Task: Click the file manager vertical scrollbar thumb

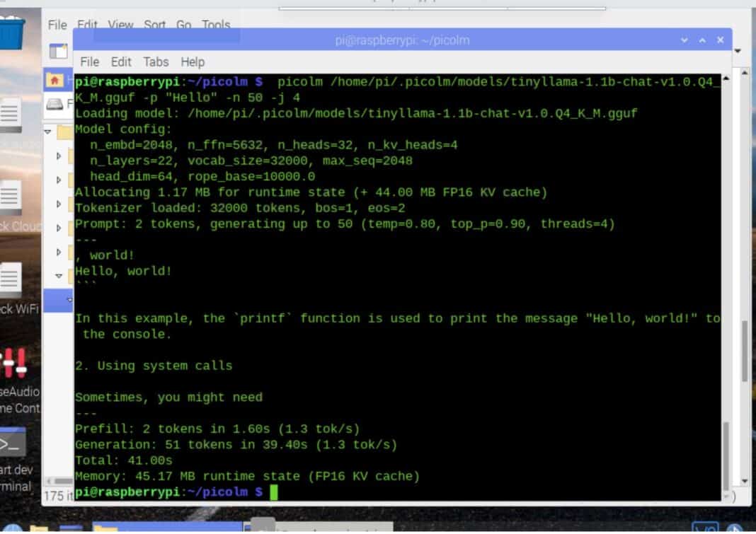Action: pyautogui.click(x=745, y=351)
